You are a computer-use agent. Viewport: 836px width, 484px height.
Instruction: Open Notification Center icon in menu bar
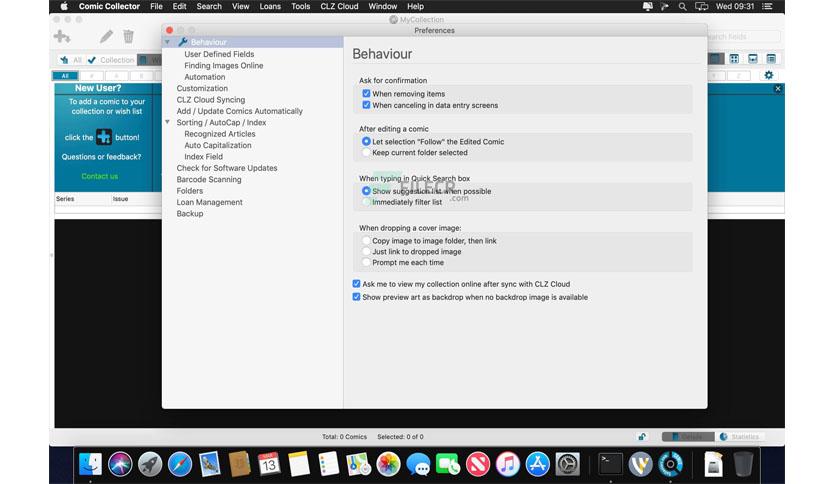(x=767, y=6)
